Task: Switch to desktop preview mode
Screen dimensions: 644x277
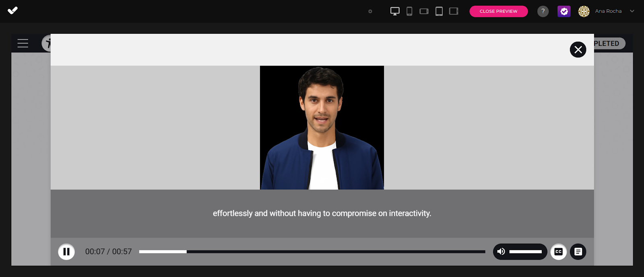Action: tap(395, 11)
